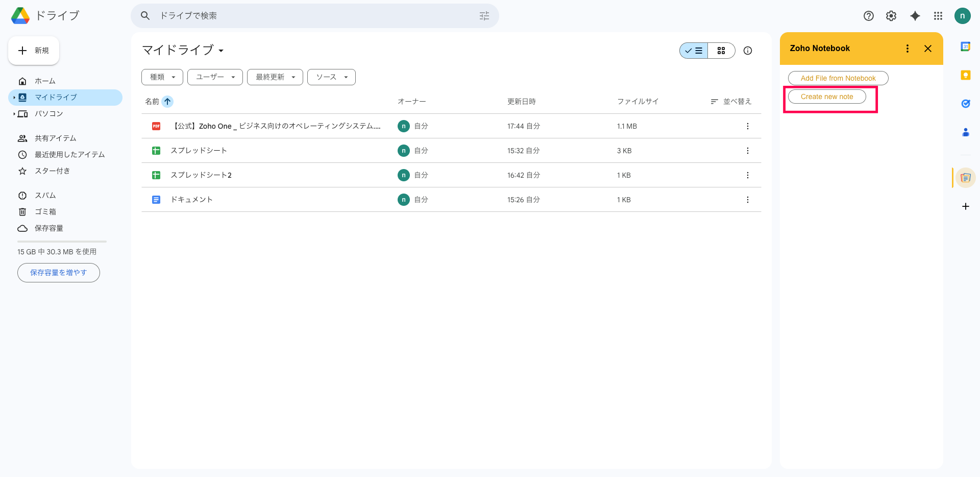This screenshot has width=980, height=477.
Task: Click the help question mark icon
Action: coord(868,16)
